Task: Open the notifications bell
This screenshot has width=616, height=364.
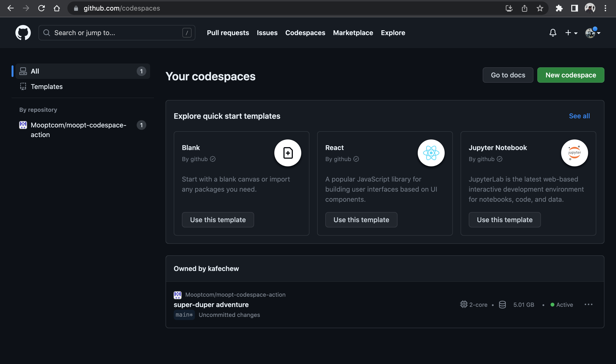Action: (x=553, y=33)
